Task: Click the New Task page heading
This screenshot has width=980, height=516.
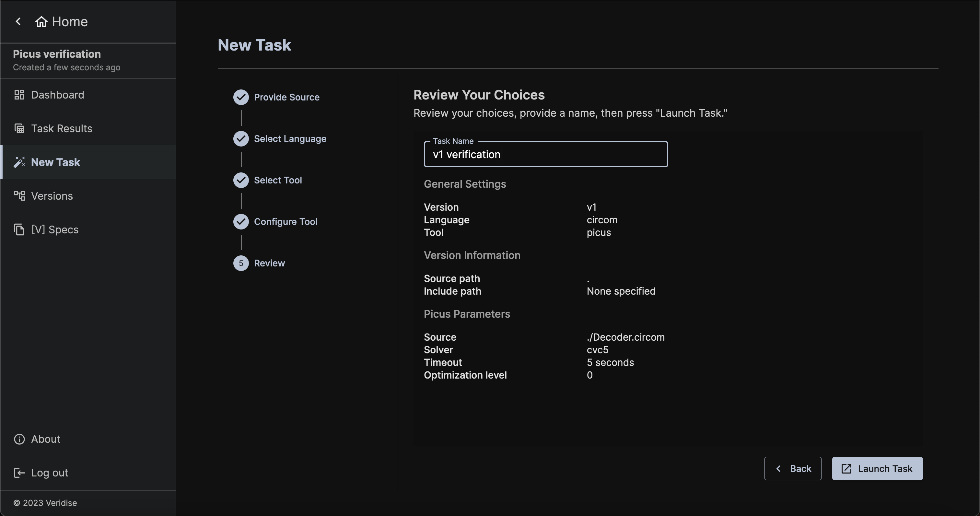Action: [254, 45]
